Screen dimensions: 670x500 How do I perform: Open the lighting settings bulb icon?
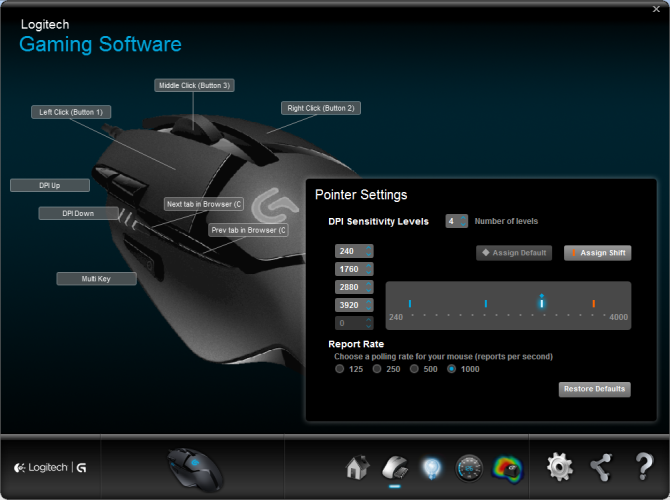click(x=432, y=468)
